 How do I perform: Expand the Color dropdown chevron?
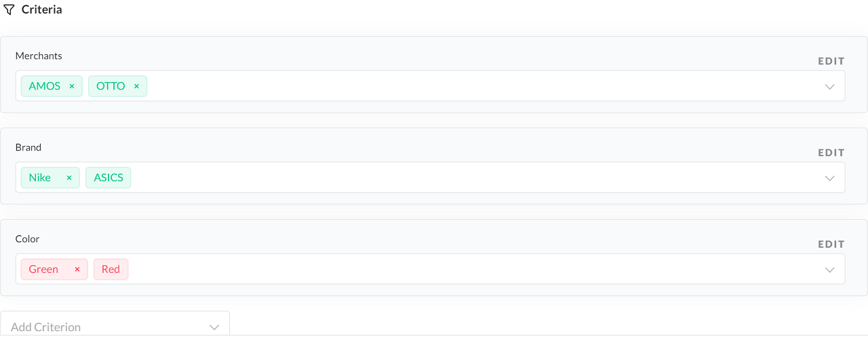coord(829,269)
